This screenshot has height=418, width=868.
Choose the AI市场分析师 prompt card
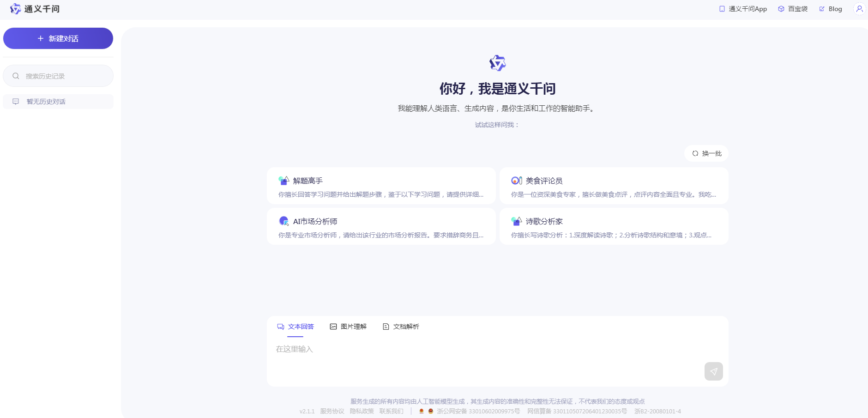tap(381, 226)
